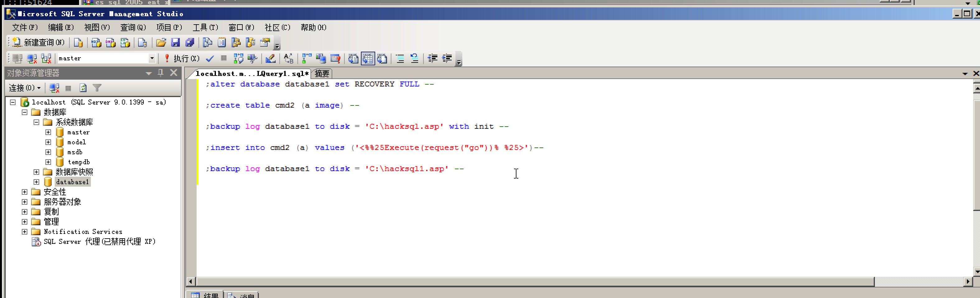Select the LQuery1.sql* document tab

(x=252, y=73)
